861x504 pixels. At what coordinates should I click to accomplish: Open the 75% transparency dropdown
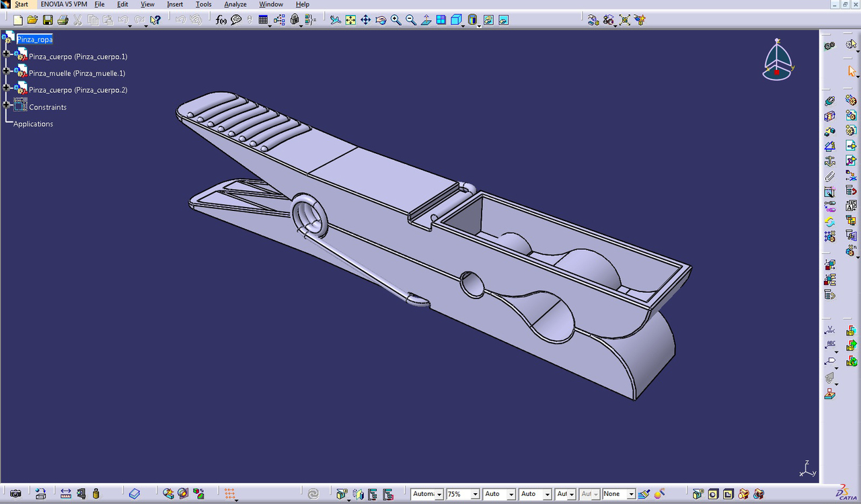(475, 495)
